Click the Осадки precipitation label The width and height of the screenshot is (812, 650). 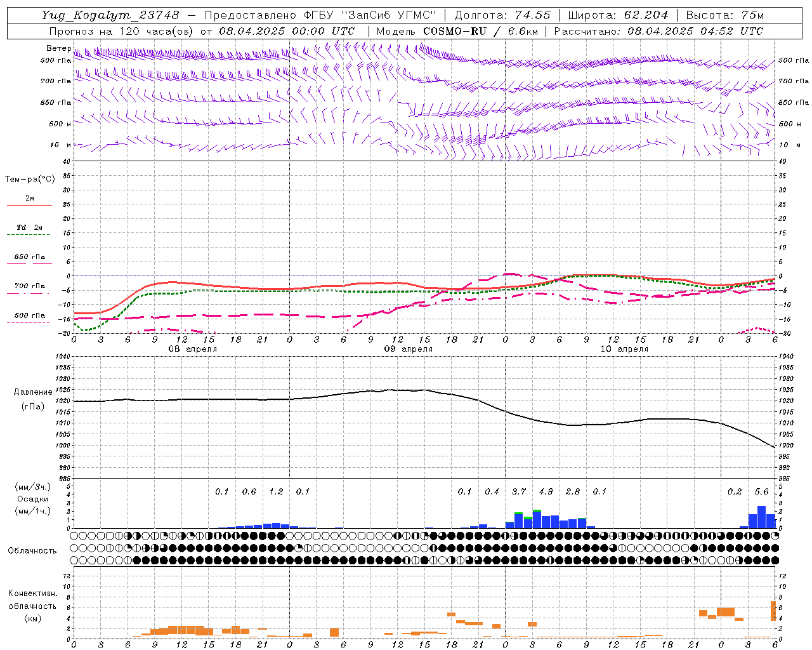33,499
